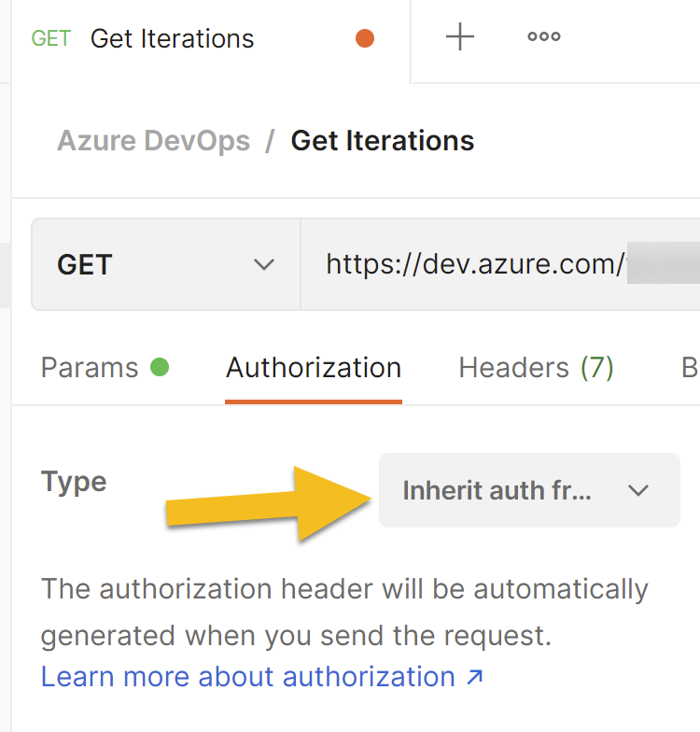Image resolution: width=700 pixels, height=732 pixels.
Task: Click the green GET label in tab header
Action: tap(51, 38)
